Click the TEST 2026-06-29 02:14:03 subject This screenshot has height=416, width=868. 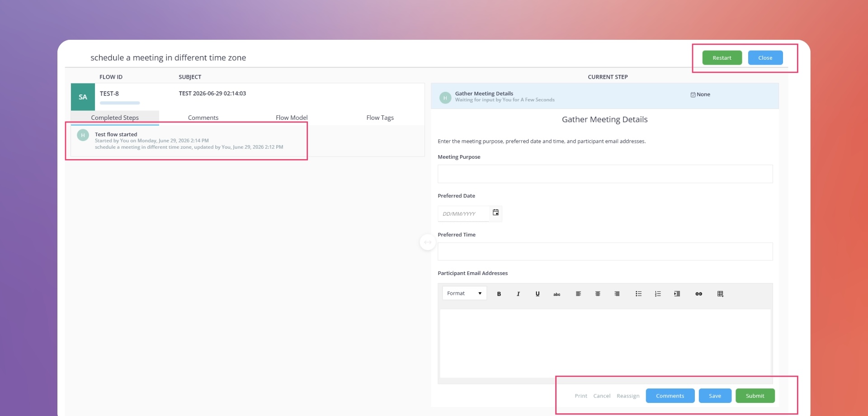(x=212, y=94)
